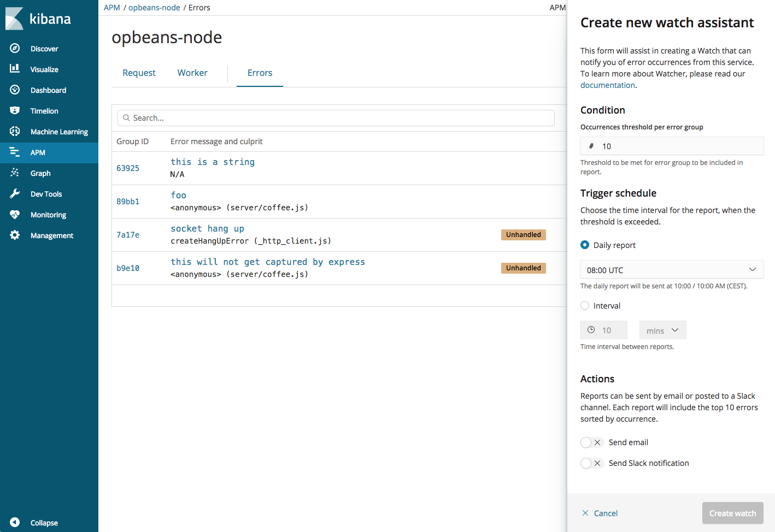Select the Visualize icon
The image size is (775, 532).
pyautogui.click(x=45, y=69)
